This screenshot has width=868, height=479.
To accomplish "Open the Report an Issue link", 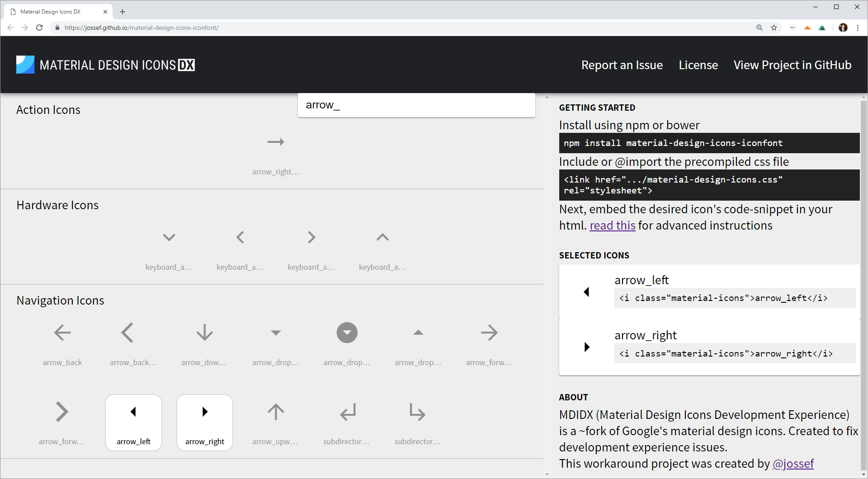I will pos(622,65).
